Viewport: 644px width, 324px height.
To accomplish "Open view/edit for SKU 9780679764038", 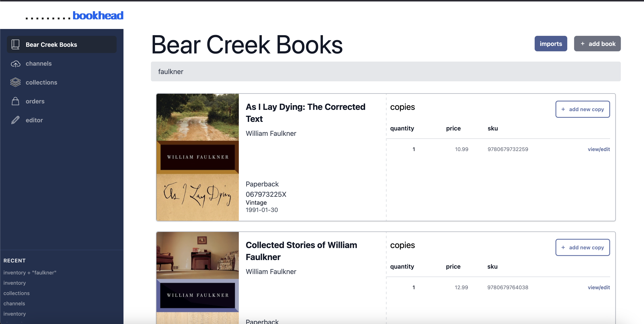I will pyautogui.click(x=599, y=288).
